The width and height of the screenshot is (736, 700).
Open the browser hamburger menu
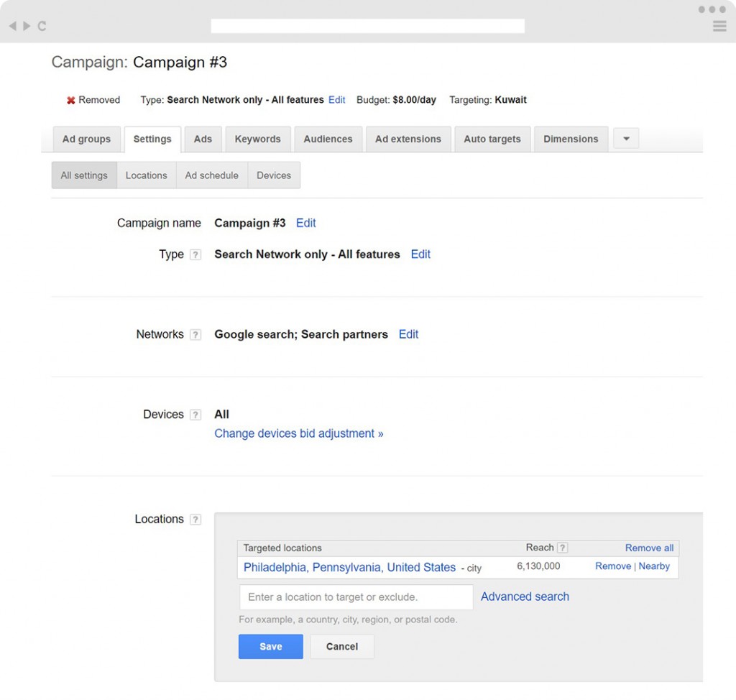(x=719, y=26)
